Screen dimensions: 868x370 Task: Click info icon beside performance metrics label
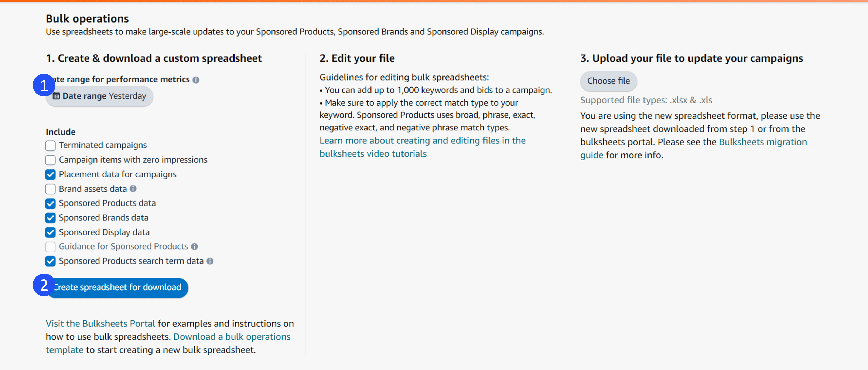click(196, 80)
